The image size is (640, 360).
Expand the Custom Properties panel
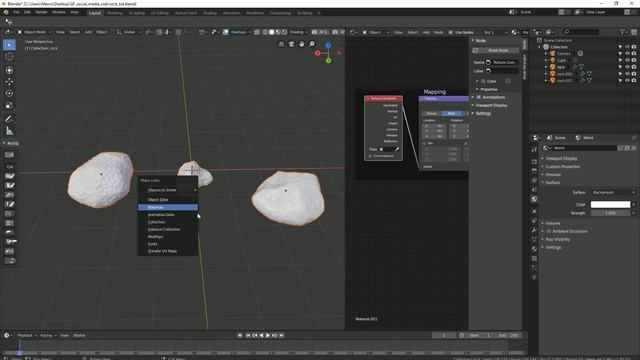coord(562,167)
